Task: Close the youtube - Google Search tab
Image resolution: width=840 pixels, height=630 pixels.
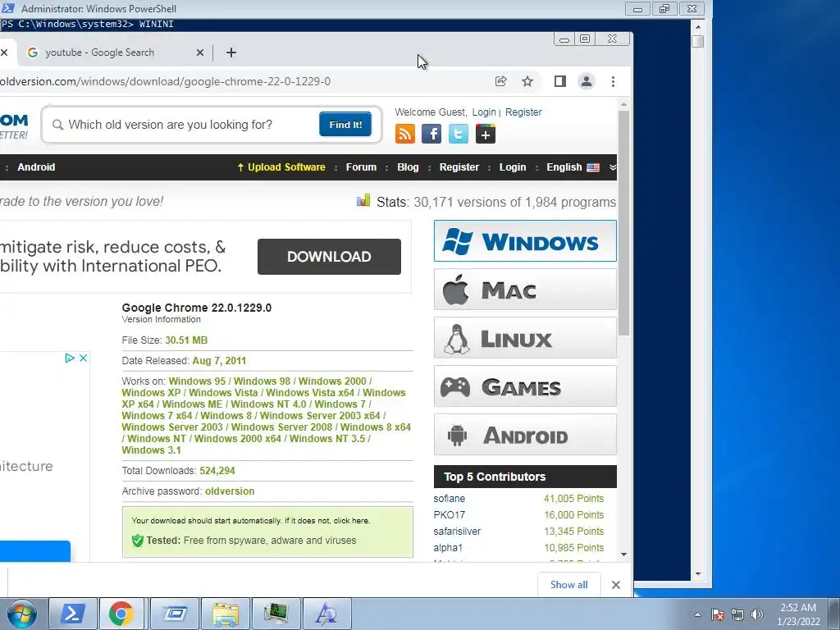Action: (x=200, y=52)
